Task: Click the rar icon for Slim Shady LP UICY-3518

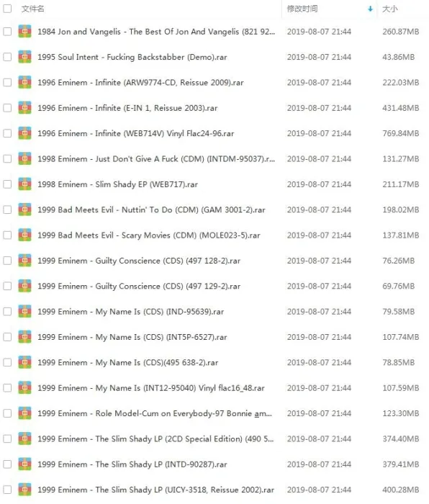Action: 24,489
